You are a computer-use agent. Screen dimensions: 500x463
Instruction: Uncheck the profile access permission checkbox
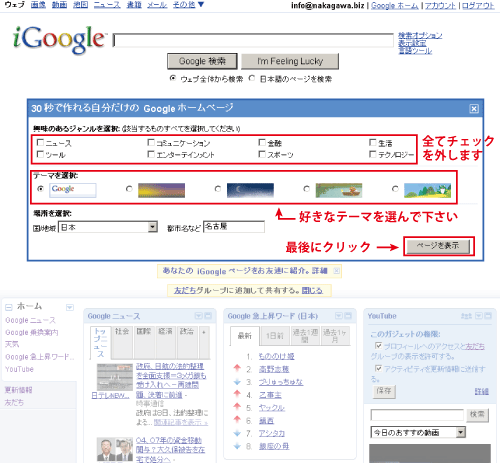click(378, 346)
